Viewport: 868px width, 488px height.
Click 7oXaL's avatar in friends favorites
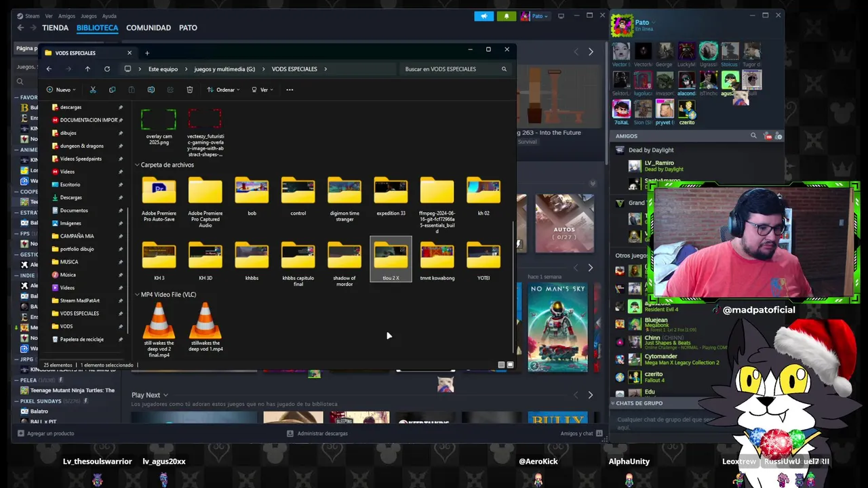621,108
